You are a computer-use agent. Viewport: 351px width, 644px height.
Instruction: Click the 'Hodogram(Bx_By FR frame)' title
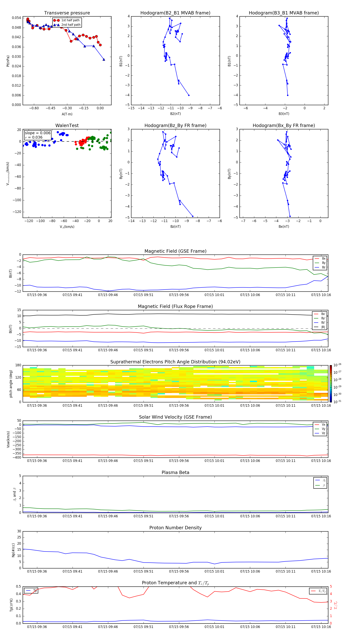(284, 125)
